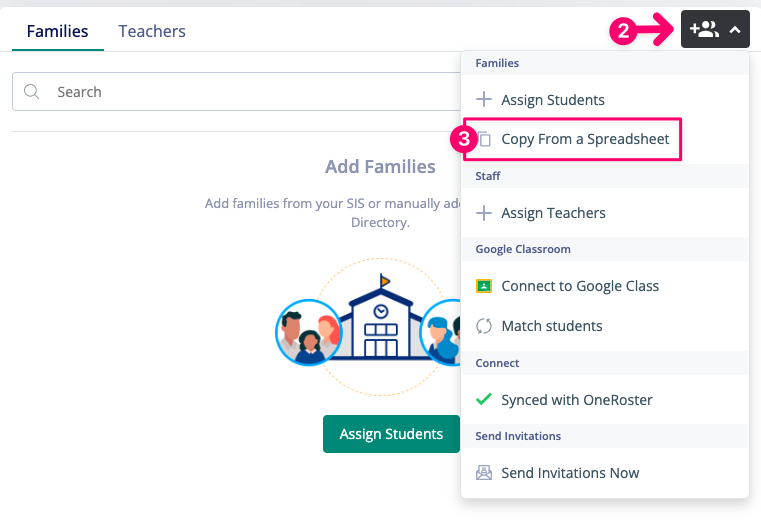Click the plus icon beside Assign Students

pos(484,100)
